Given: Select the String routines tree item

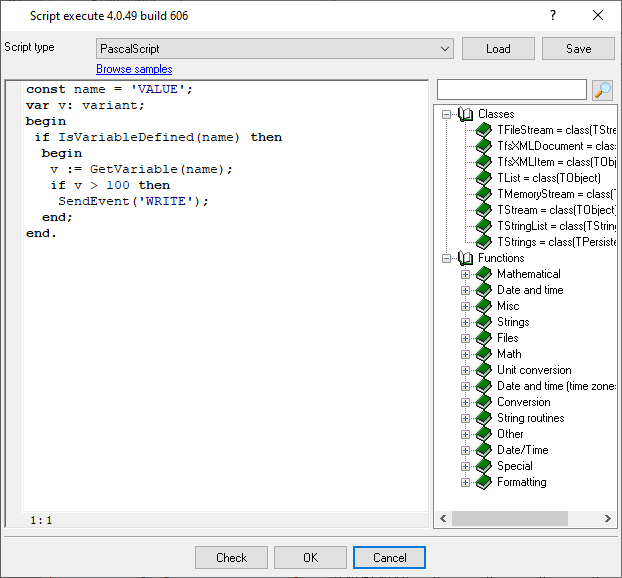Looking at the screenshot, I should click(530, 418).
